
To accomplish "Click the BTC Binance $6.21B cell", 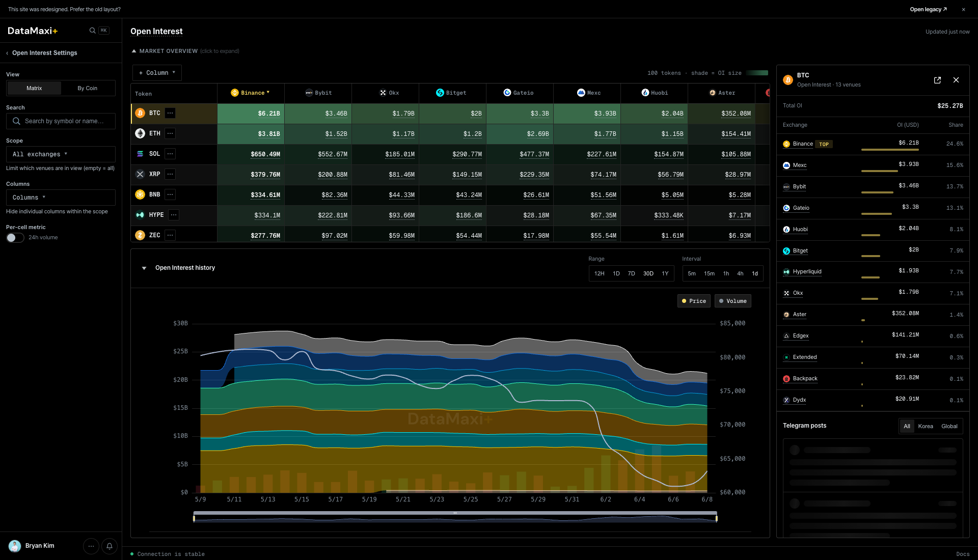I will [251, 114].
